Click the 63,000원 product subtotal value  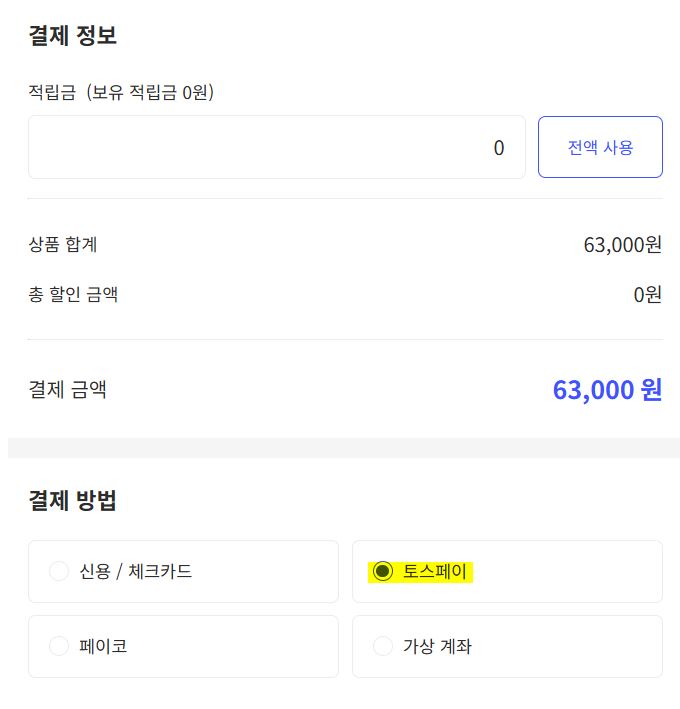[x=622, y=244]
